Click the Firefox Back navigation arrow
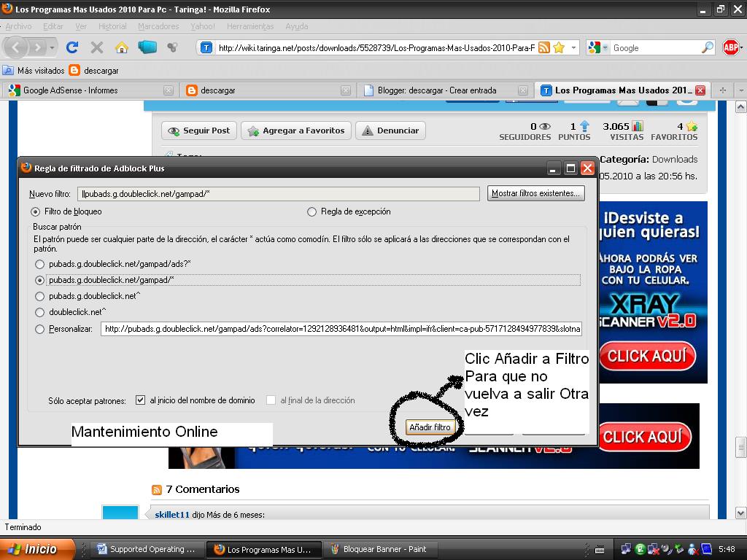This screenshot has width=747, height=560. pyautogui.click(x=16, y=47)
